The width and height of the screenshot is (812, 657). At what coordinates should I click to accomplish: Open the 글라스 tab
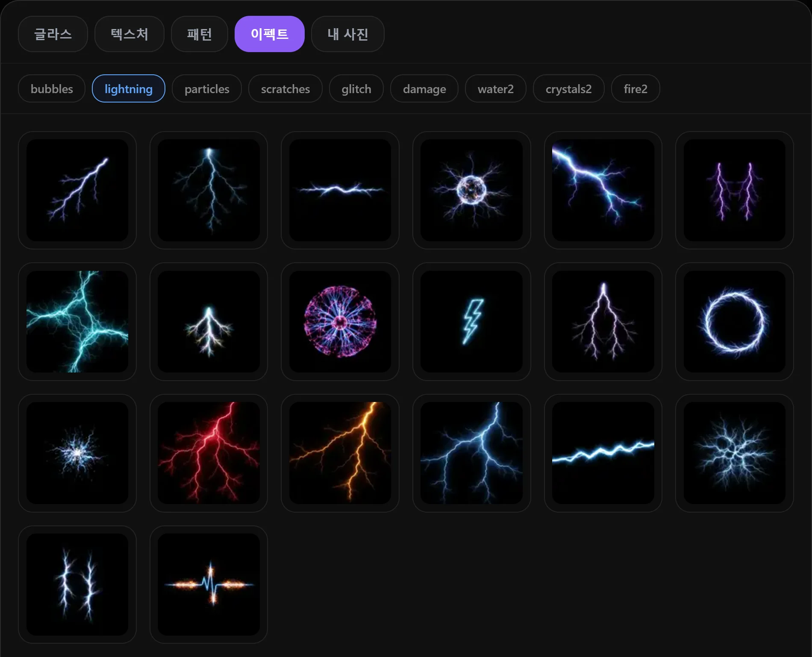(x=53, y=34)
